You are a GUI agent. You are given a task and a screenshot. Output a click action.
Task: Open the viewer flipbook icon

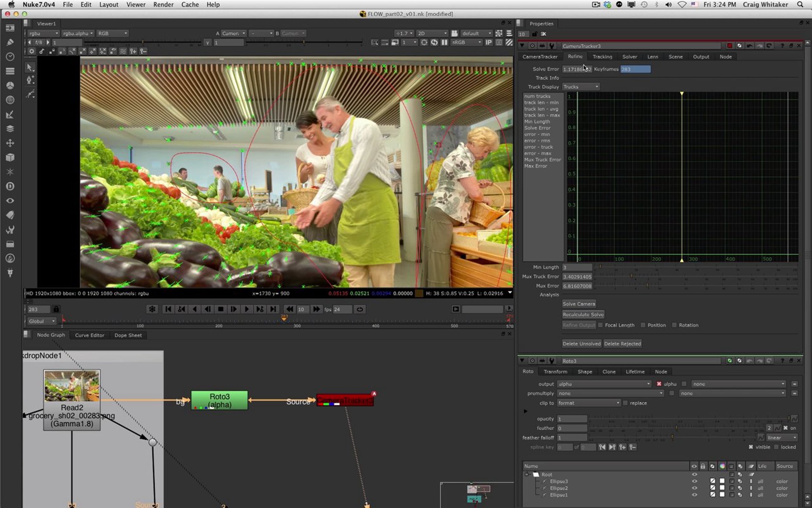[456, 309]
